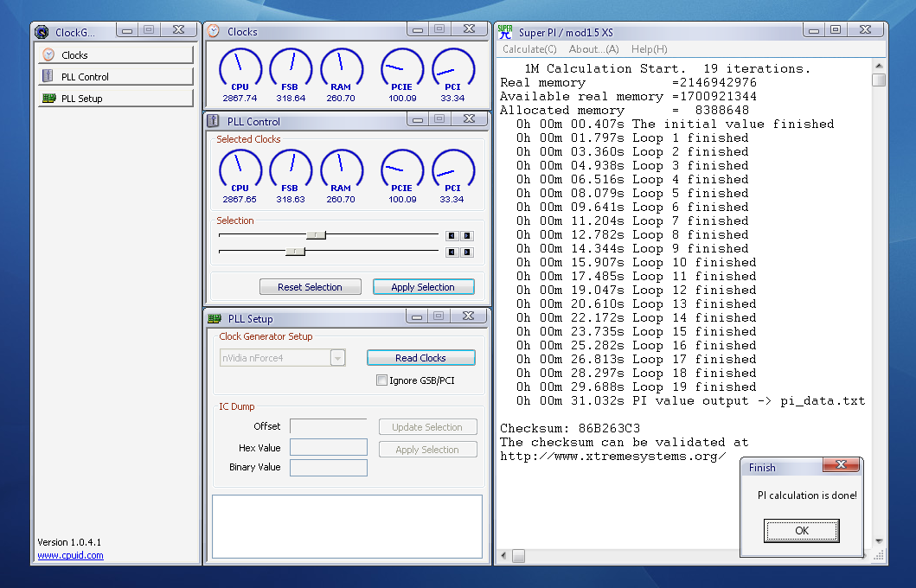Close the PLL Control window
The width and height of the screenshot is (916, 588).
469,118
